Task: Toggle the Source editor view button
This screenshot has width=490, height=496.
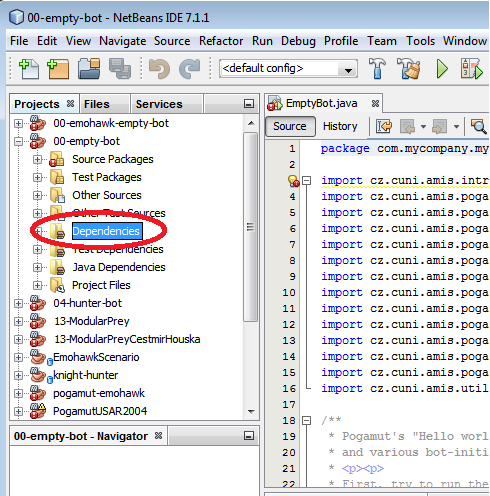Action: (x=290, y=127)
